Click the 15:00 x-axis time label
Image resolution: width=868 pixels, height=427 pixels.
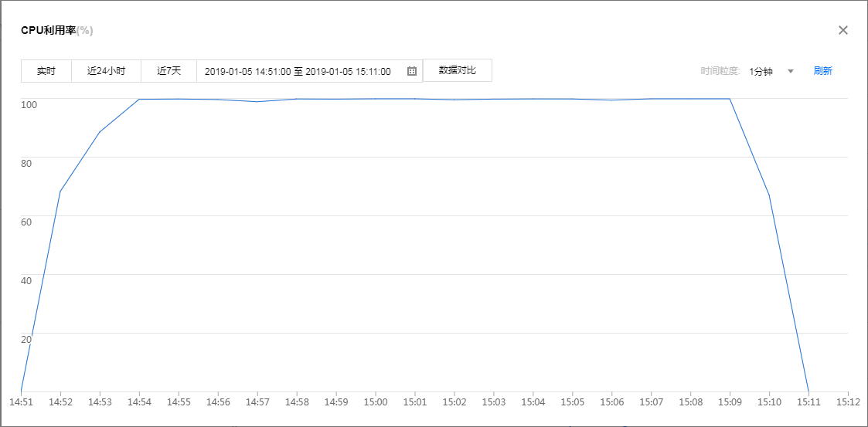[376, 402]
